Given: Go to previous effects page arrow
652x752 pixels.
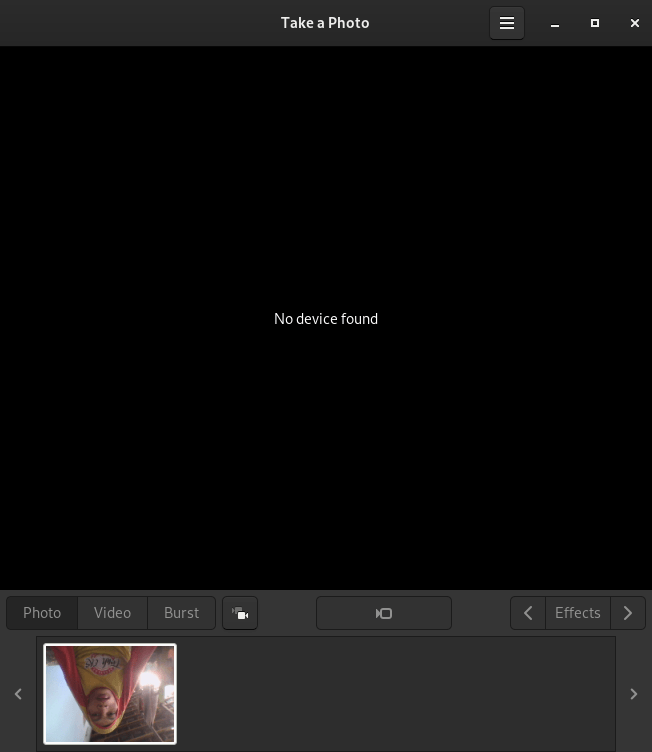Looking at the screenshot, I should (528, 613).
